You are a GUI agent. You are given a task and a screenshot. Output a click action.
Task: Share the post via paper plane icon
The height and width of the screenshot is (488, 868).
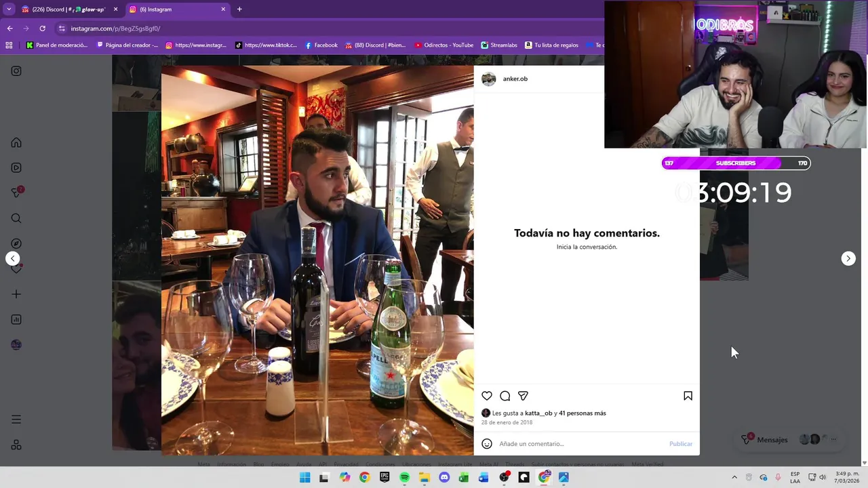point(523,396)
